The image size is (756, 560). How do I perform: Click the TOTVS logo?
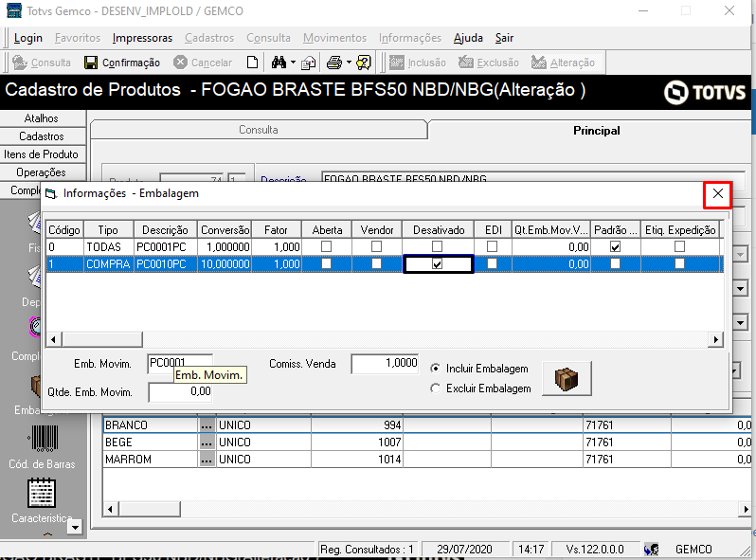(x=705, y=92)
